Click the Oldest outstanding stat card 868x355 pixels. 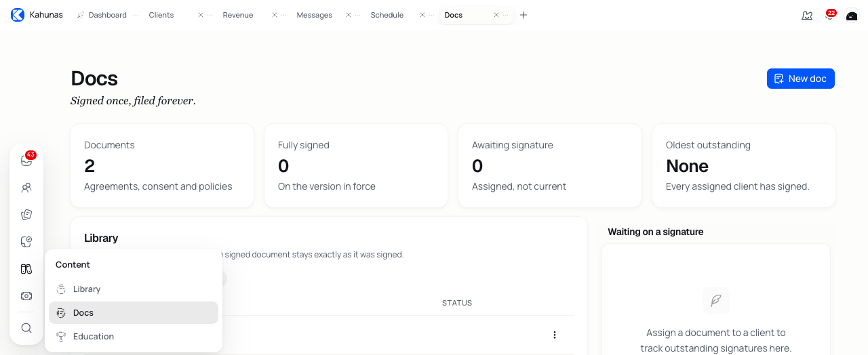[x=744, y=165]
